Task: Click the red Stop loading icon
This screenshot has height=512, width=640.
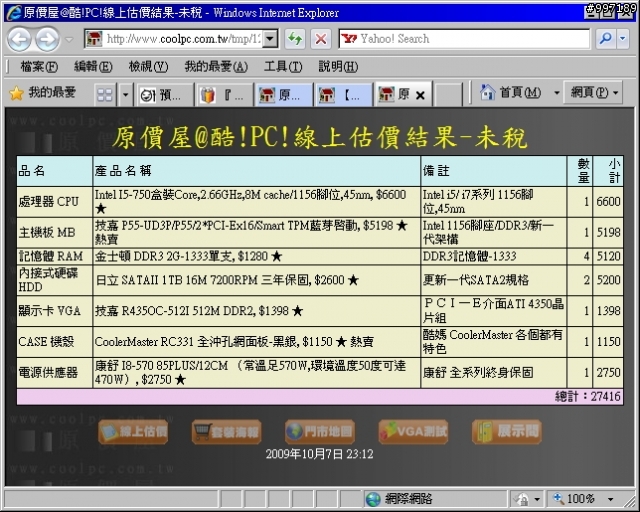Action: pos(321,39)
